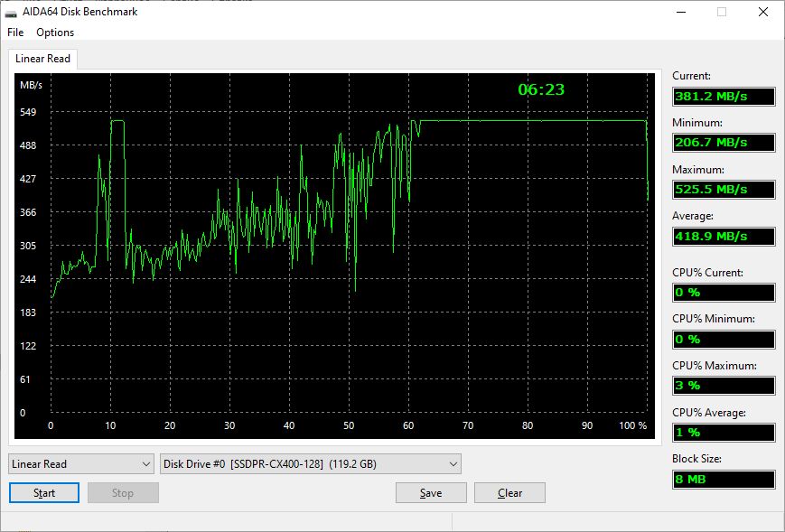Click the Average speed value 418.9 MB/s

(724, 237)
